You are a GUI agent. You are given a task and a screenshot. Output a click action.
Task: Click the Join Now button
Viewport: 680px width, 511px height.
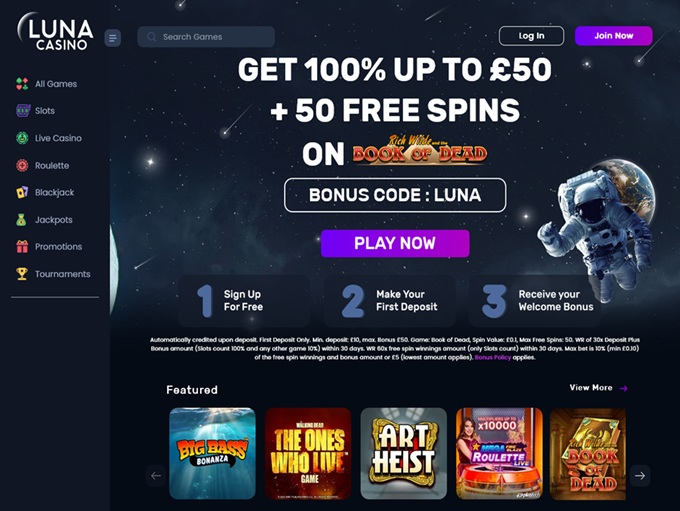coord(614,36)
